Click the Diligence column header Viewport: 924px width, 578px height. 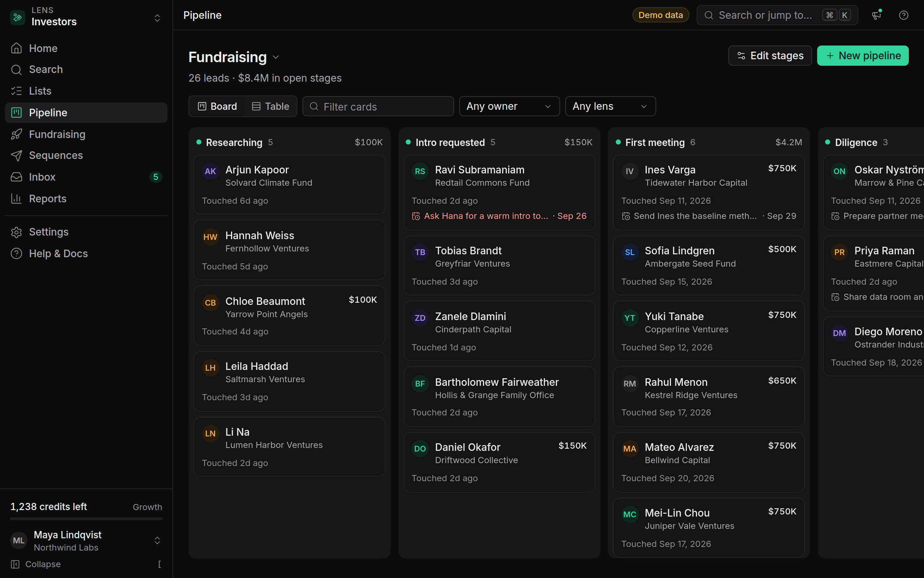pyautogui.click(x=874, y=142)
